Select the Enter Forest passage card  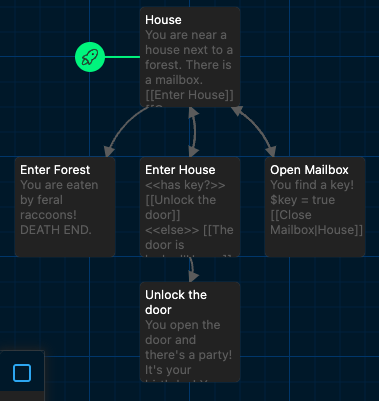coord(65,207)
